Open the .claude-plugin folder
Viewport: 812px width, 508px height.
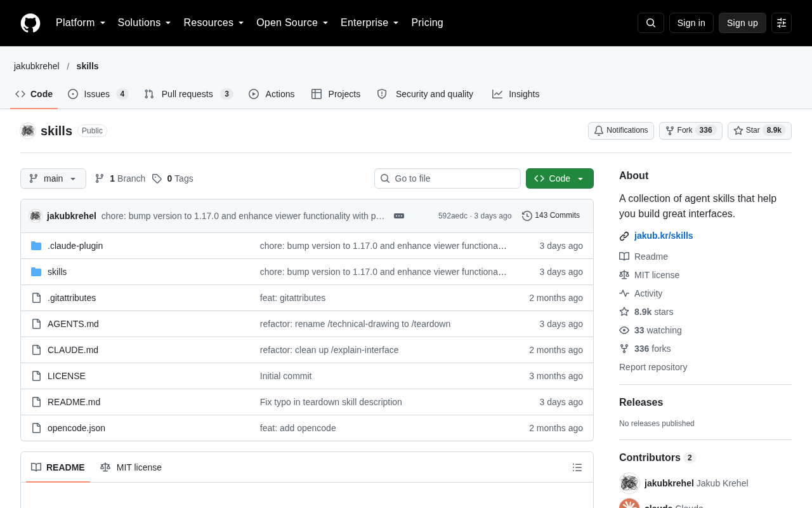click(x=75, y=246)
